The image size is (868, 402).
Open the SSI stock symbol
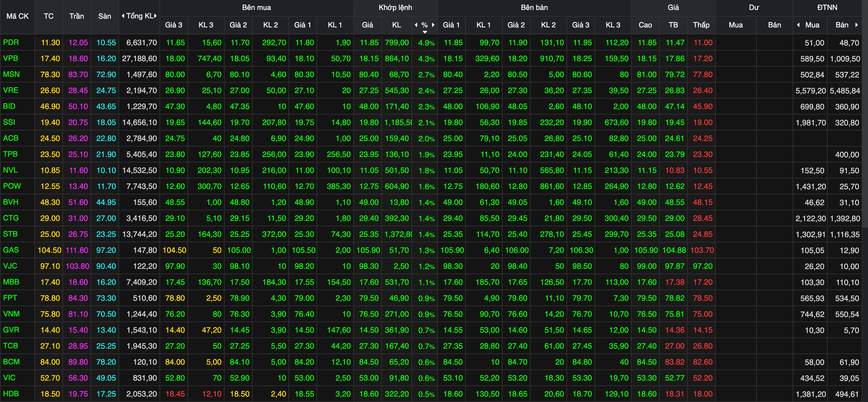point(9,122)
